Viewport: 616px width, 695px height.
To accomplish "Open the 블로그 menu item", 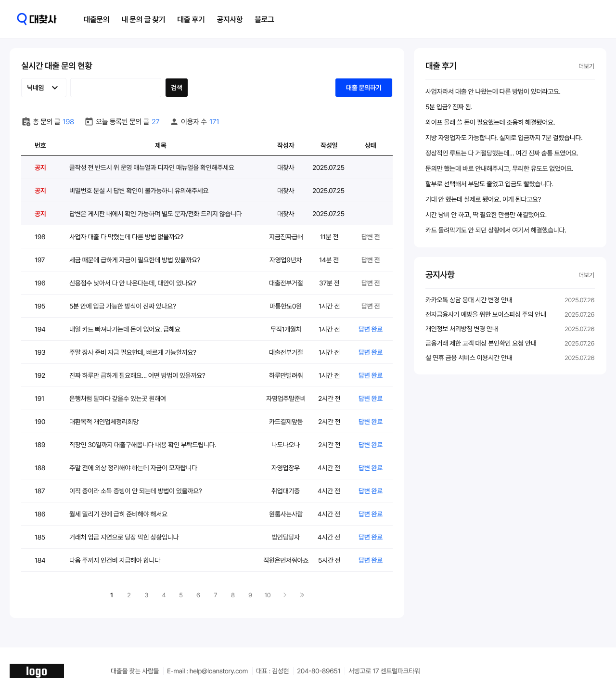I will 264,19.
